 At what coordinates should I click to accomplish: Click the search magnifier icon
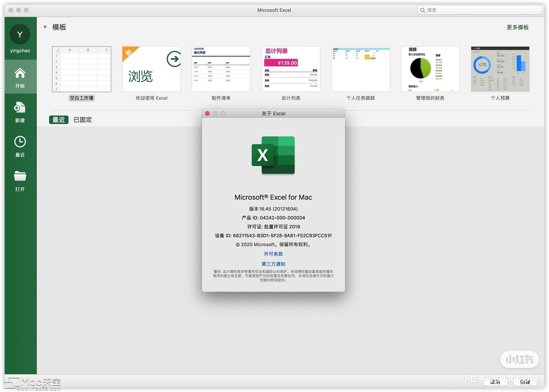pyautogui.click(x=423, y=10)
